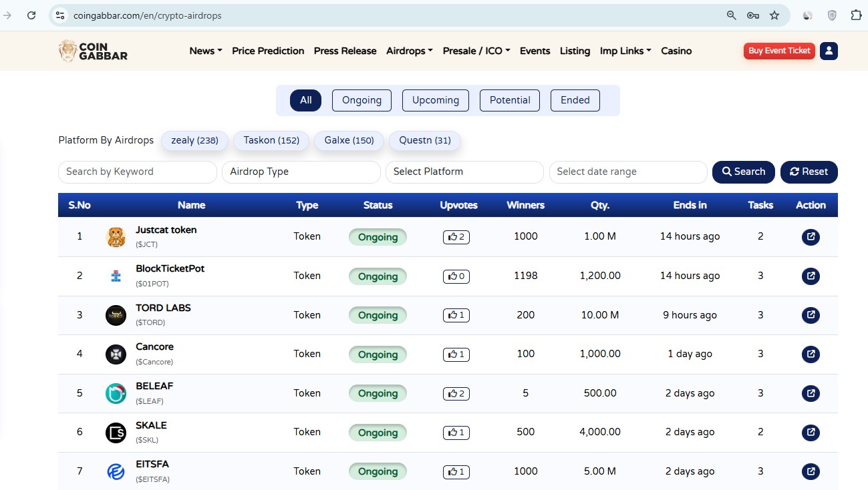Upvote the BELEAF airdrop

pos(456,393)
